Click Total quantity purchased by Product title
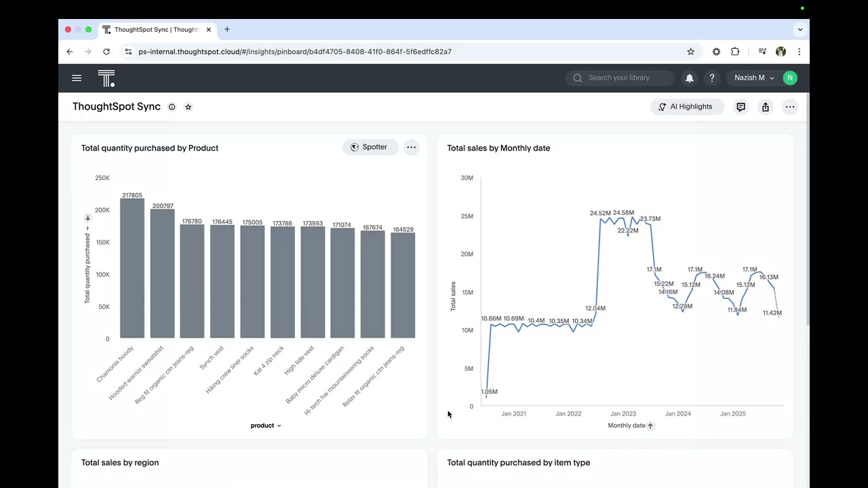Viewport: 868px width, 488px height. point(150,148)
